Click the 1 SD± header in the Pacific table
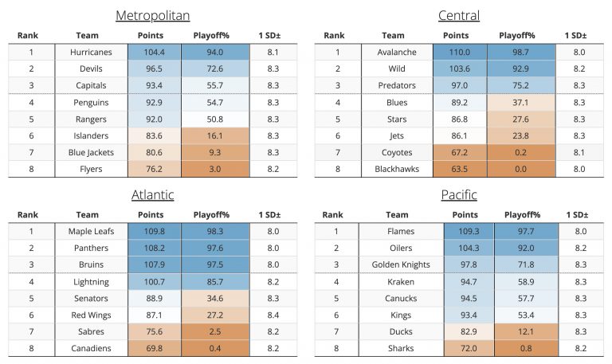This screenshot has width=612, height=364. pyautogui.click(x=578, y=215)
